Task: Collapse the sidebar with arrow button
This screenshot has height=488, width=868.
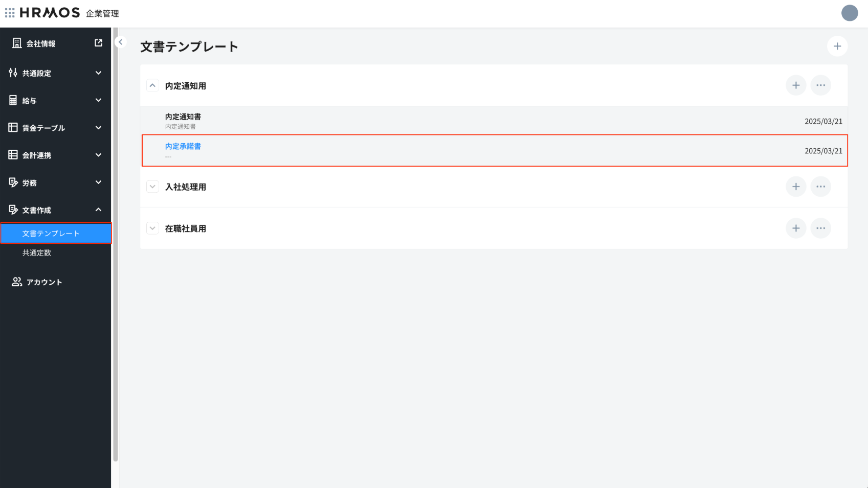Action: pos(121,42)
